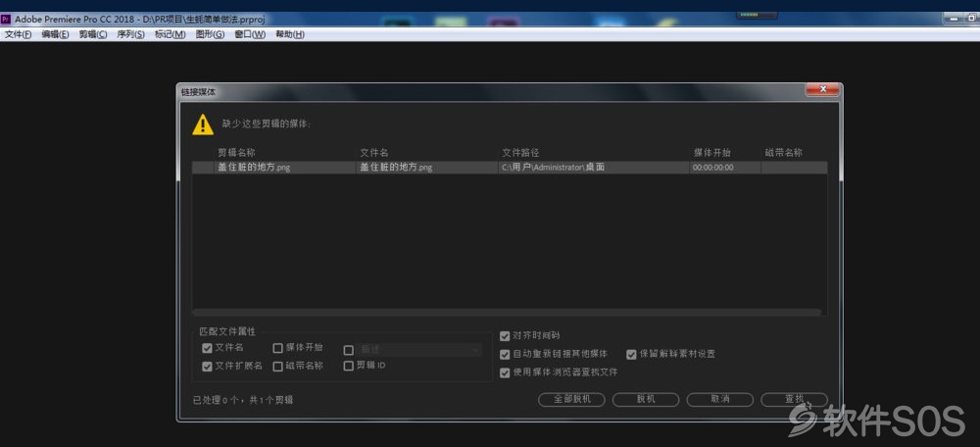This screenshot has width=980, height=447.
Task: Uncheck the 文件名 match checkbox
Action: click(x=208, y=348)
